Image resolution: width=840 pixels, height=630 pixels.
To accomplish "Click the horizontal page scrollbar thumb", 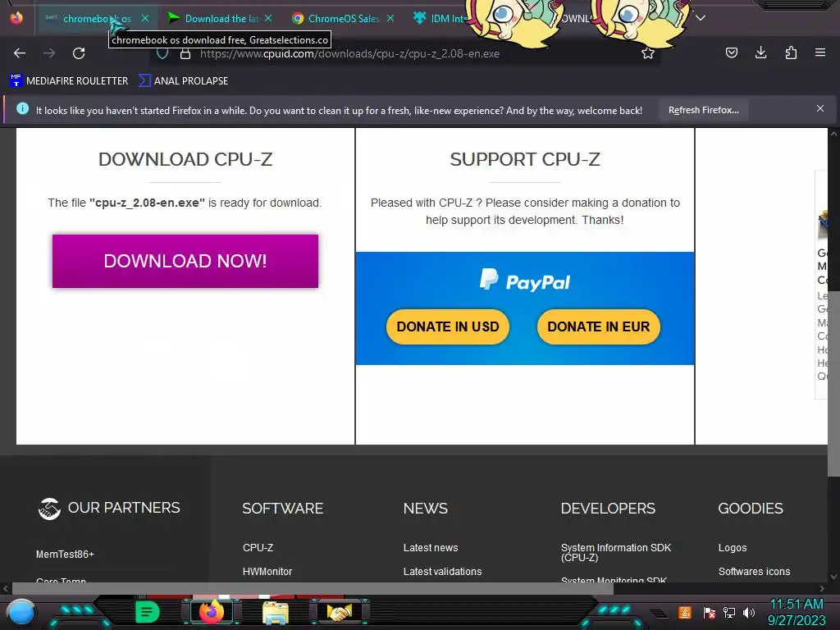I will 313,588.
